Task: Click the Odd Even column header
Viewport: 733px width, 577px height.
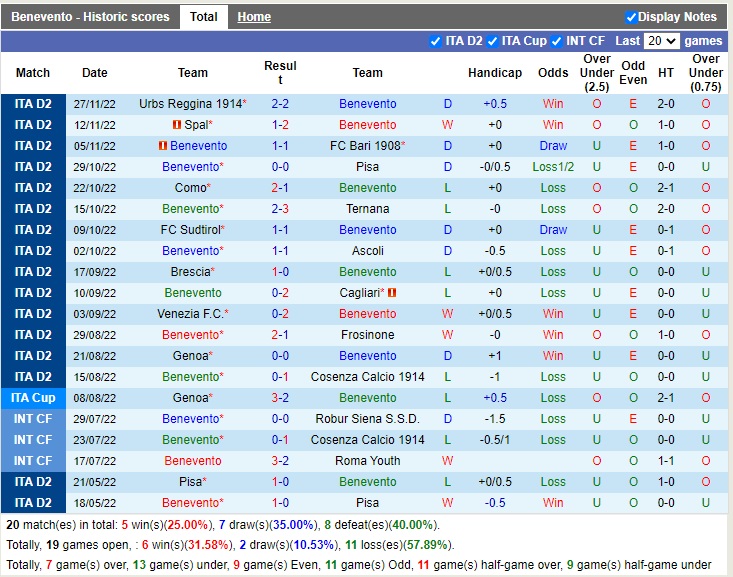Action: (x=633, y=73)
